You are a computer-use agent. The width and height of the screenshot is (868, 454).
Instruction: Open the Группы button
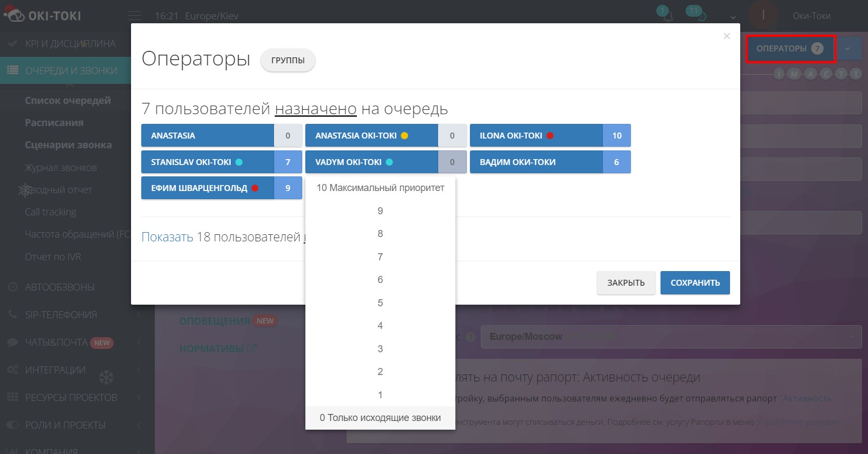[288, 60]
